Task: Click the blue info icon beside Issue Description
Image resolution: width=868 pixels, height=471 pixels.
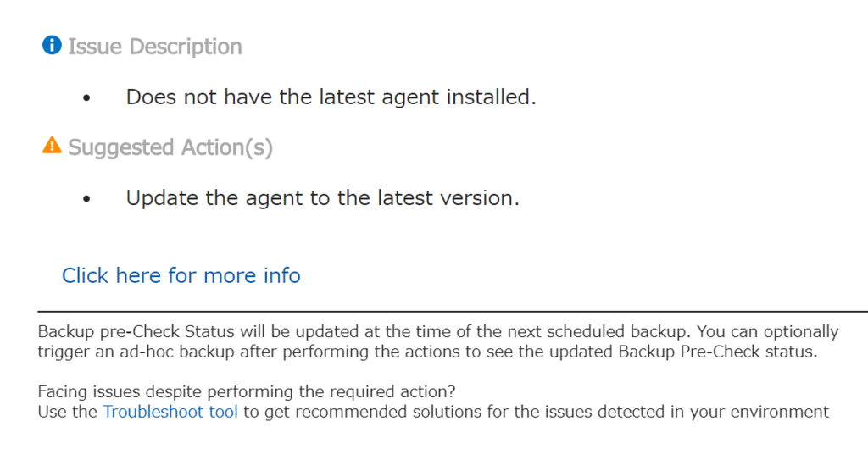Action: (52, 45)
